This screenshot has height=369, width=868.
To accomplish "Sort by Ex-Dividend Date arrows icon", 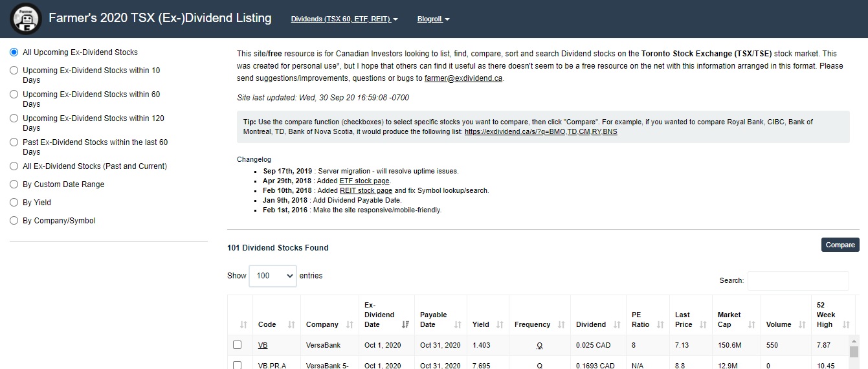I will [x=405, y=325].
